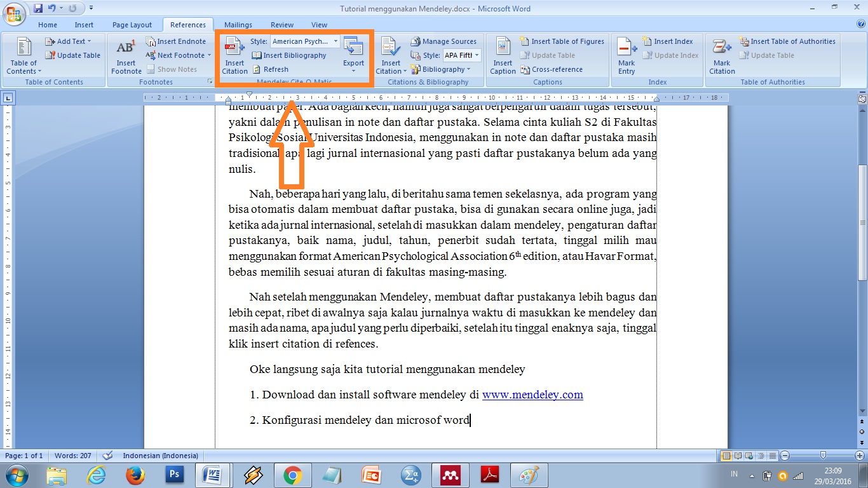The width and height of the screenshot is (868, 488).
Task: Click Zoom In plus button
Action: point(861,456)
